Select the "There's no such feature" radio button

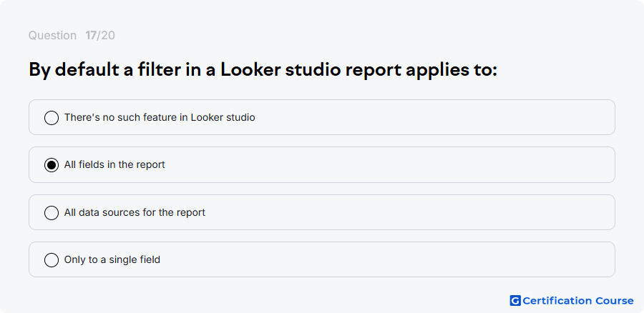tap(52, 118)
